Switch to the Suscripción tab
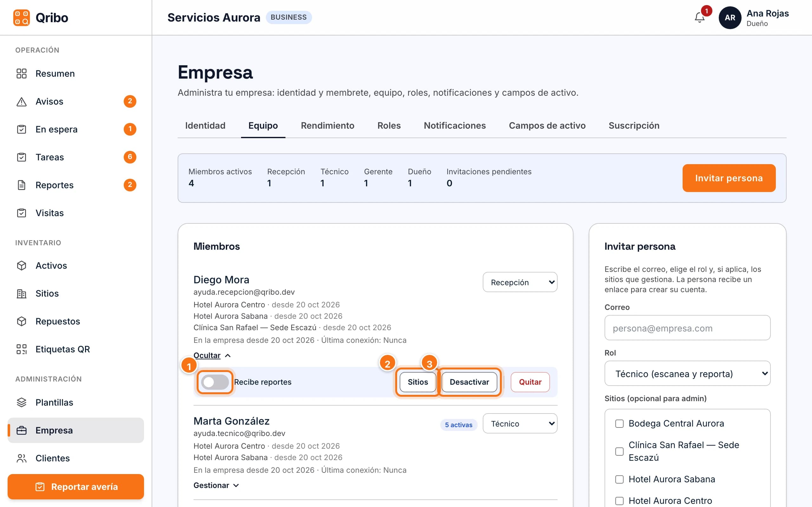Viewport: 812px width, 507px height. tap(634, 125)
